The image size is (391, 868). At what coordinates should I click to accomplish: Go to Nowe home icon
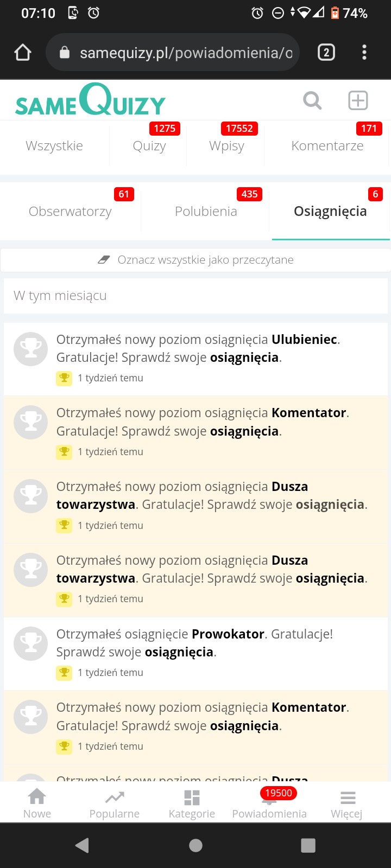point(37,803)
